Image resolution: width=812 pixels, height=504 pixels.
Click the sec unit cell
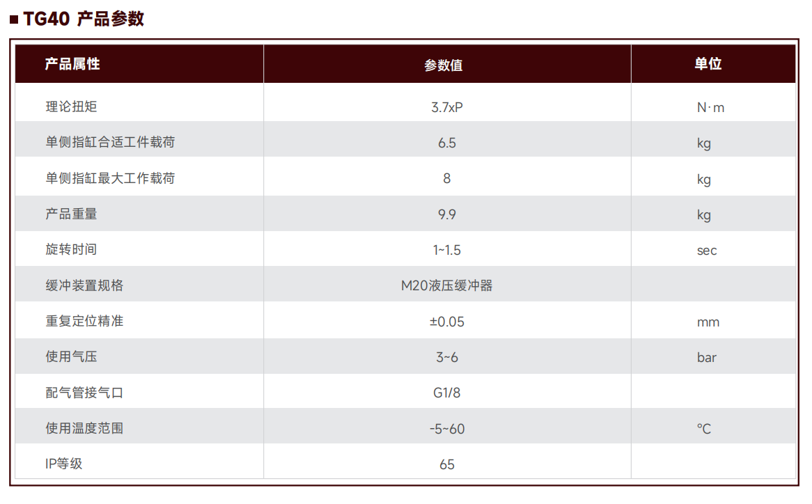[x=707, y=251]
